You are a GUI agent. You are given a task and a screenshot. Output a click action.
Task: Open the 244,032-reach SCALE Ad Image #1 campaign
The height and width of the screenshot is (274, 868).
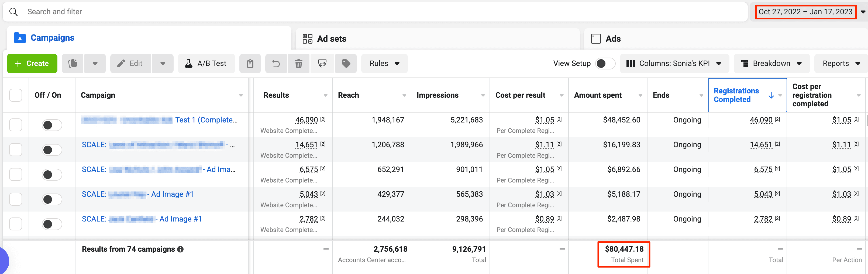[x=142, y=219]
